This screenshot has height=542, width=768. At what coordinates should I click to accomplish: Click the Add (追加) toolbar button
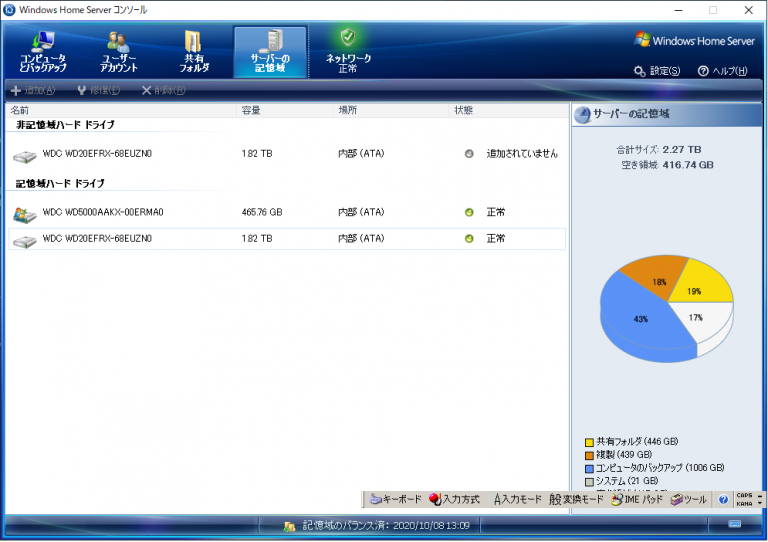pyautogui.click(x=33, y=91)
